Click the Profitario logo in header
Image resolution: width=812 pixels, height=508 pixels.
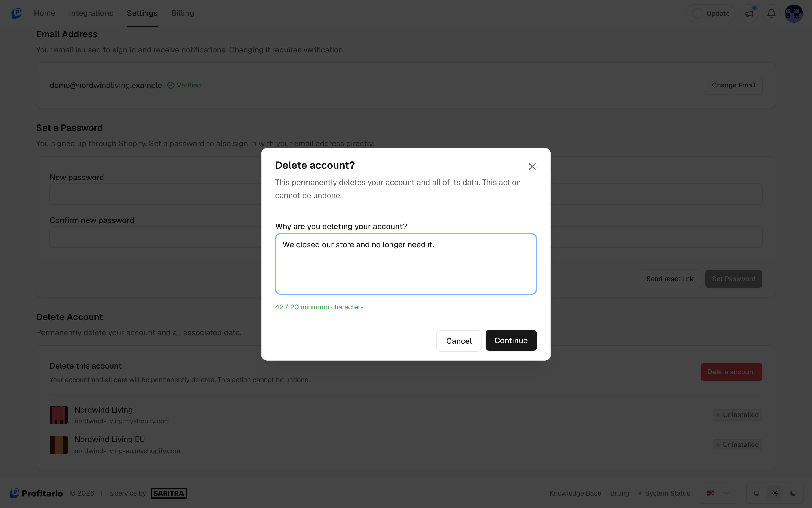tap(16, 13)
